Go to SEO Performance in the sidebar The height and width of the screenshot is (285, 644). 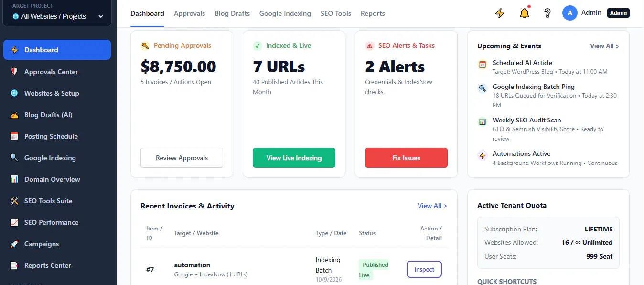click(57, 222)
